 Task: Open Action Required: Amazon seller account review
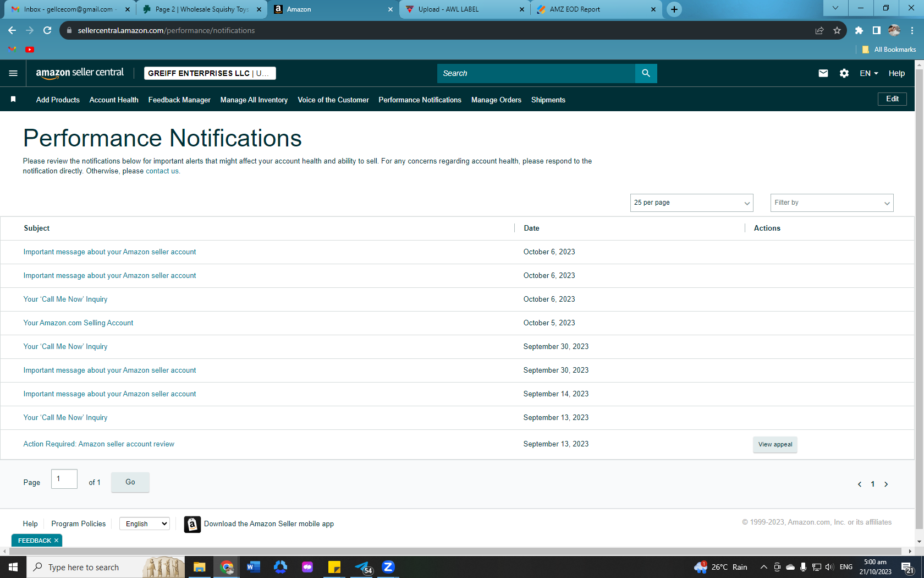pyautogui.click(x=98, y=444)
